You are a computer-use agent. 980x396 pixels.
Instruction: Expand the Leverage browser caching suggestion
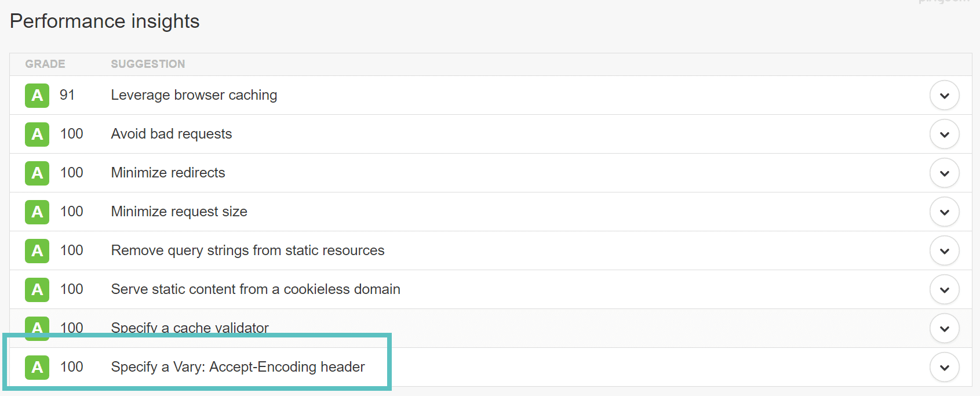(x=944, y=95)
